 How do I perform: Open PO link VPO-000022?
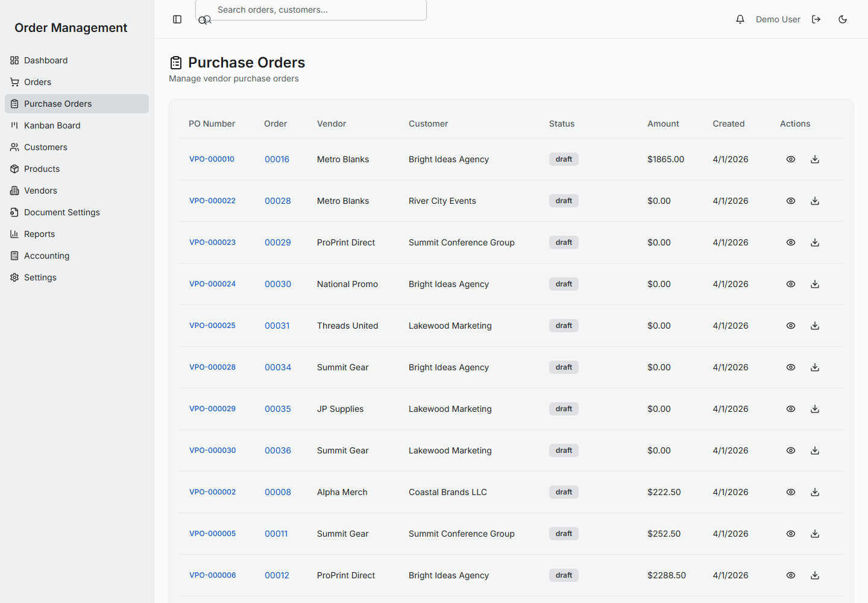[x=212, y=201]
